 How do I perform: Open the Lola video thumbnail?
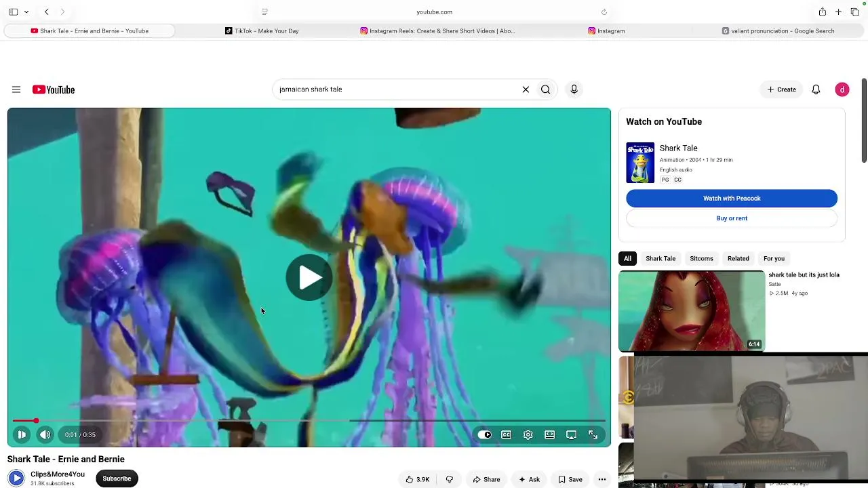691,311
